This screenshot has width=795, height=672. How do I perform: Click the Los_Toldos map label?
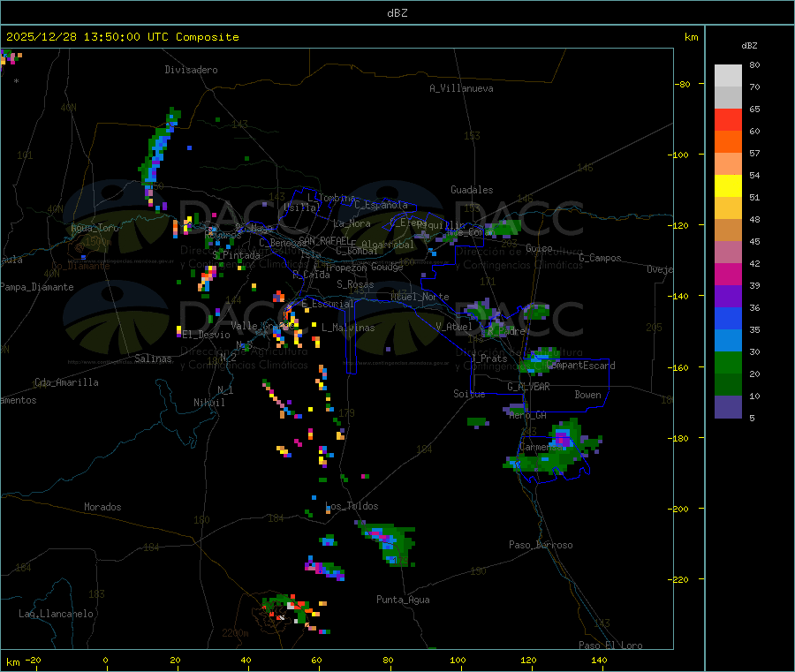[352, 506]
